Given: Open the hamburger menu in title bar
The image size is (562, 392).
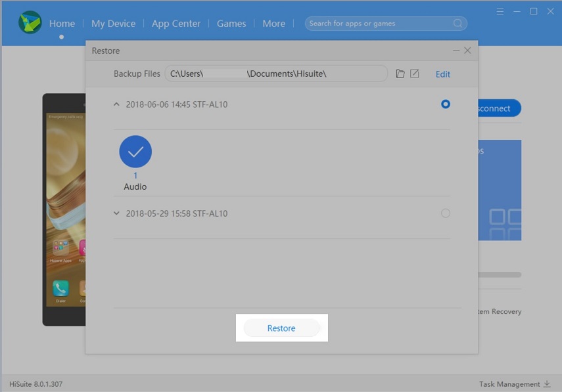Looking at the screenshot, I should [x=500, y=11].
